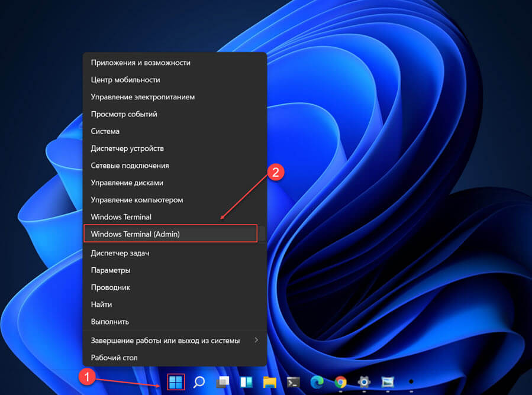The width and height of the screenshot is (532, 395).
Task: Choose Рабочий стол entry
Action: coord(175,358)
